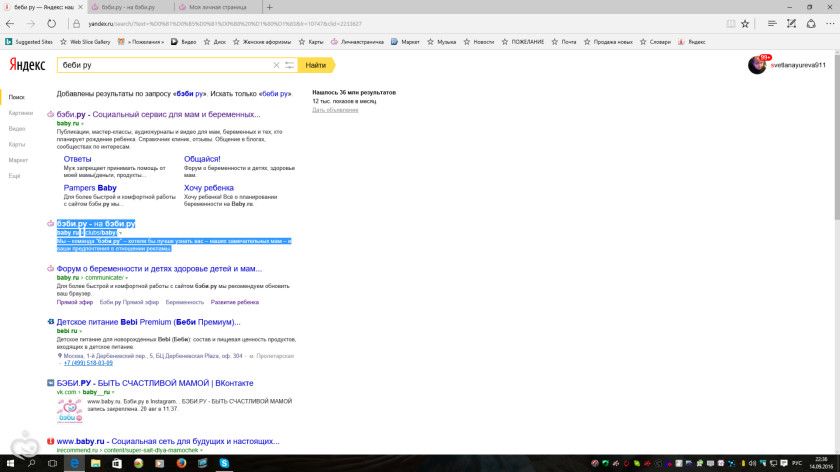
Task: Add page to favorites star icon
Action: point(745,24)
